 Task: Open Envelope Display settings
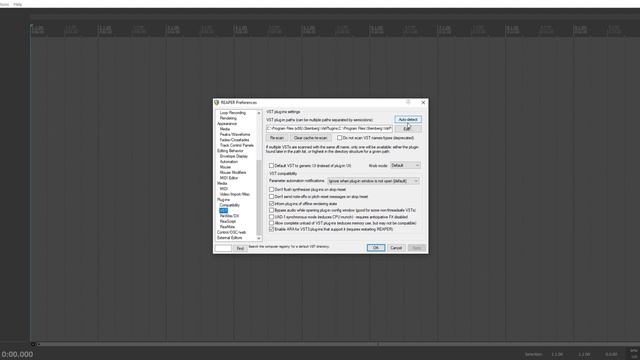234,156
